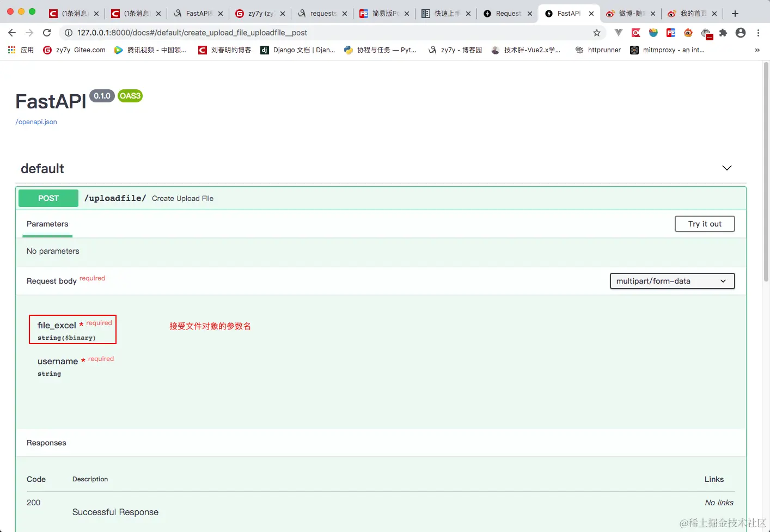This screenshot has width=770, height=532.
Task: Open the Chrome extensions puzzle-piece icon
Action: click(722, 32)
